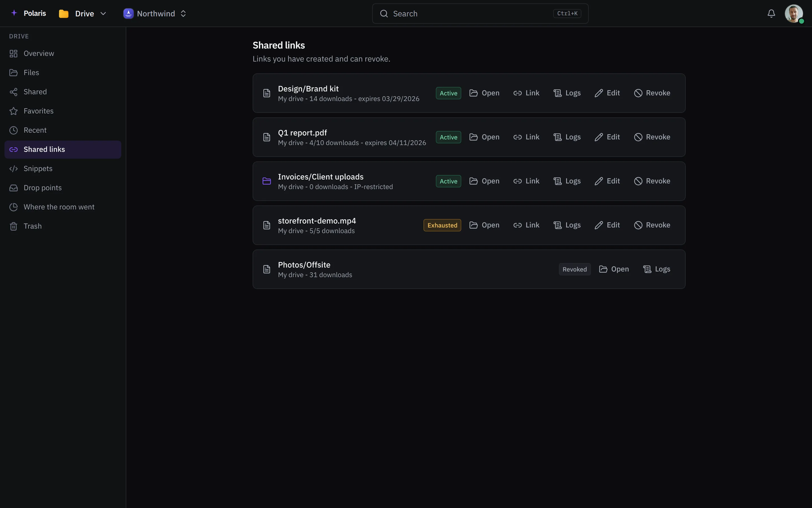Open the Photos/Offsite shared item

(x=614, y=269)
